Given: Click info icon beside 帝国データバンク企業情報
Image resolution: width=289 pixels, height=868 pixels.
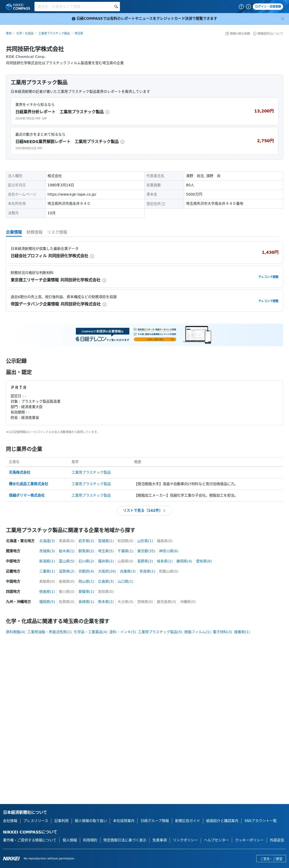Looking at the screenshot, I should (x=104, y=304).
